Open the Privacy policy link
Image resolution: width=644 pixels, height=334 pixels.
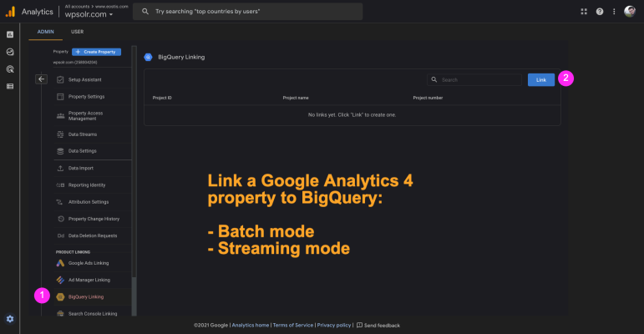point(334,326)
